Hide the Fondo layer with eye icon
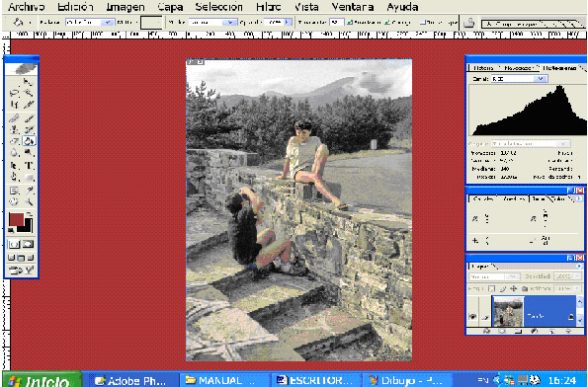Image resolution: width=588 pixels, height=387 pixels. (x=473, y=317)
